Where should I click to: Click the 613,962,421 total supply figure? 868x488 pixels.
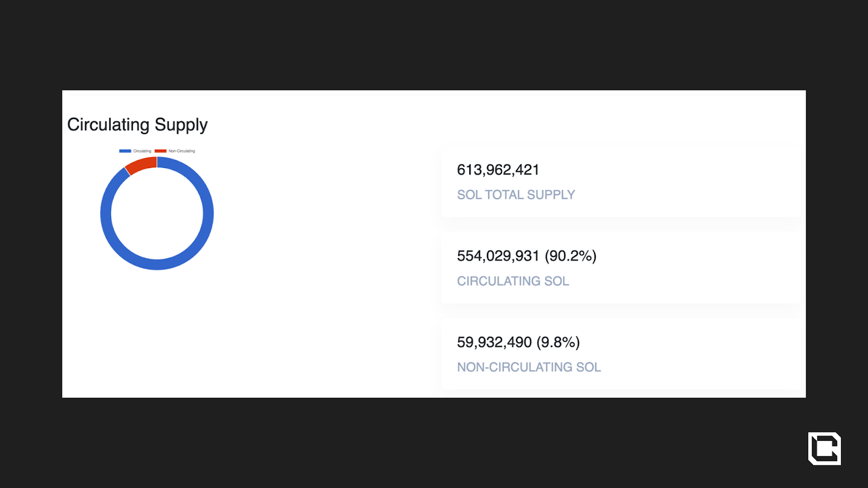[498, 170]
